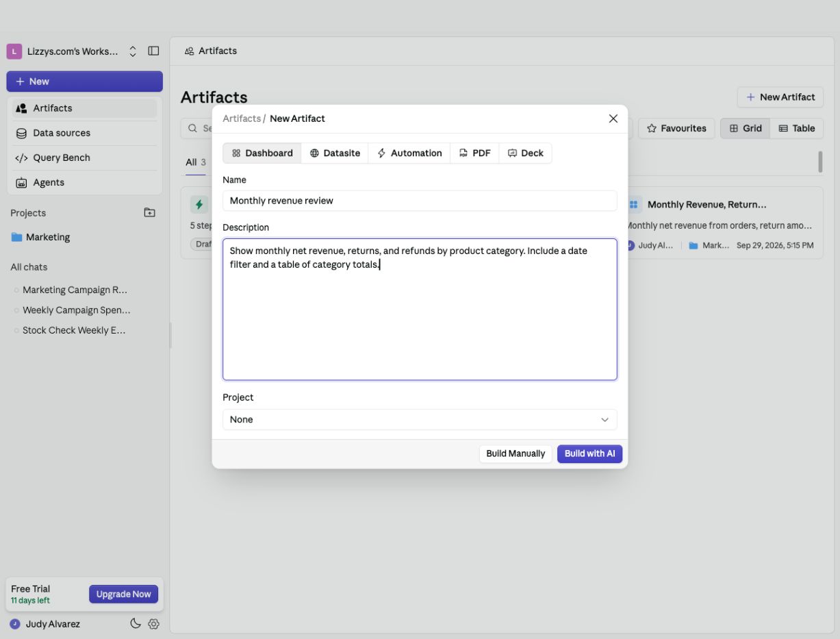This screenshot has width=840, height=639.
Task: Click the automation bolt icon on first card
Action: [x=199, y=204]
